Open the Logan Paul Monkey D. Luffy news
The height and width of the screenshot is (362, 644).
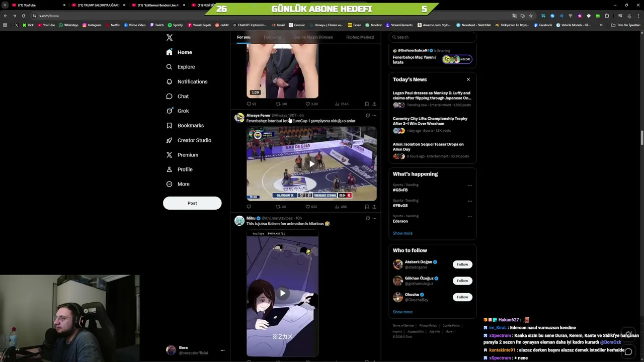point(432,99)
